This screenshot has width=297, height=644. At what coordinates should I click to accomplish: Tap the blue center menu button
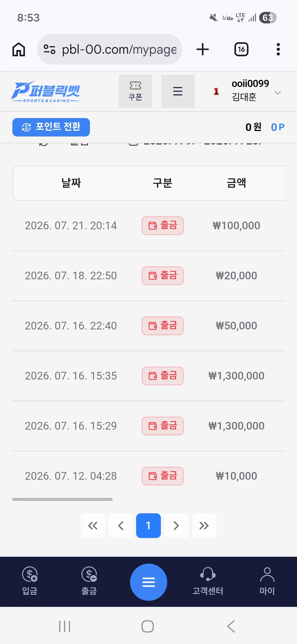pyautogui.click(x=148, y=582)
